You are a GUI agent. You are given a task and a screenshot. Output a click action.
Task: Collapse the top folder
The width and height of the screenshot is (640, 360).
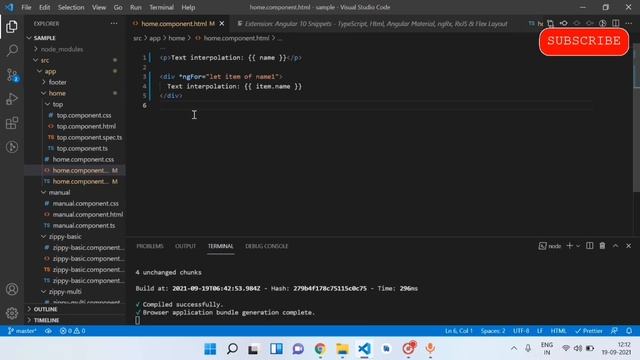[76, 104]
